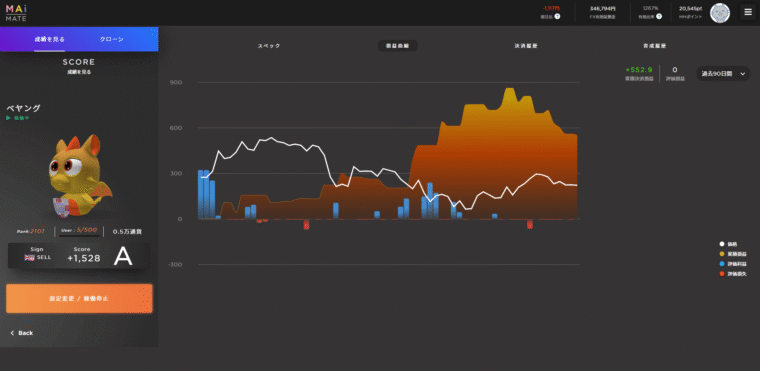
Task: Click the ベヤング character name
Action: (x=23, y=108)
